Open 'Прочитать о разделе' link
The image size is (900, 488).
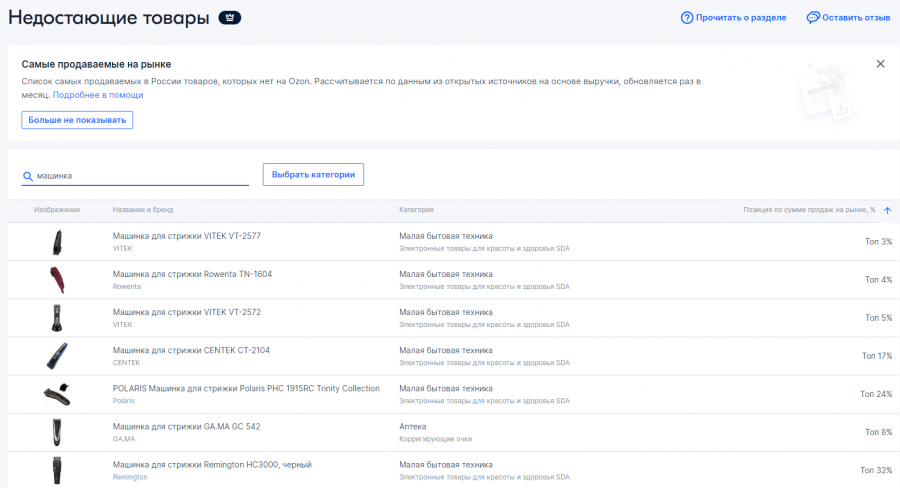click(741, 18)
